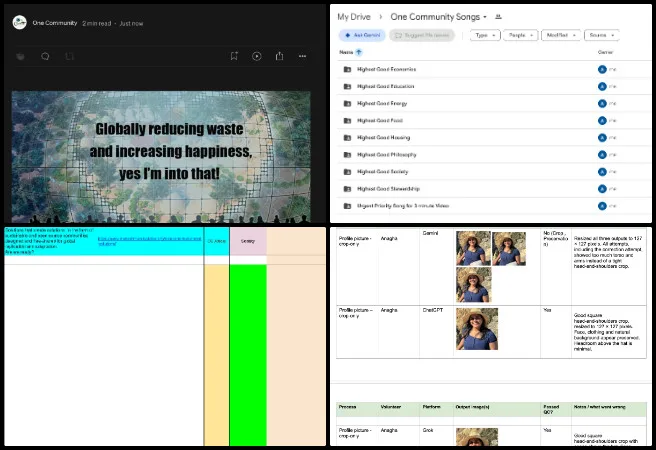
Task: Select the bright green spreadsheet cell
Action: coord(248,355)
